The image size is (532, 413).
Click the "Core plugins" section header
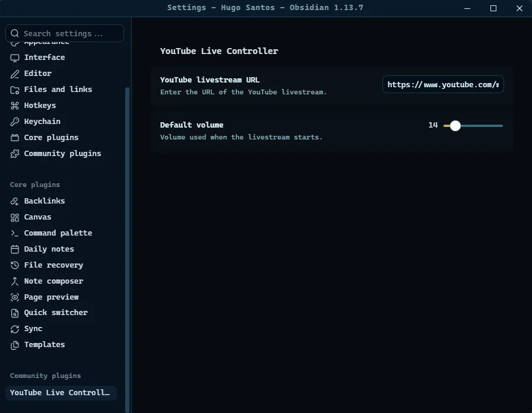(35, 185)
